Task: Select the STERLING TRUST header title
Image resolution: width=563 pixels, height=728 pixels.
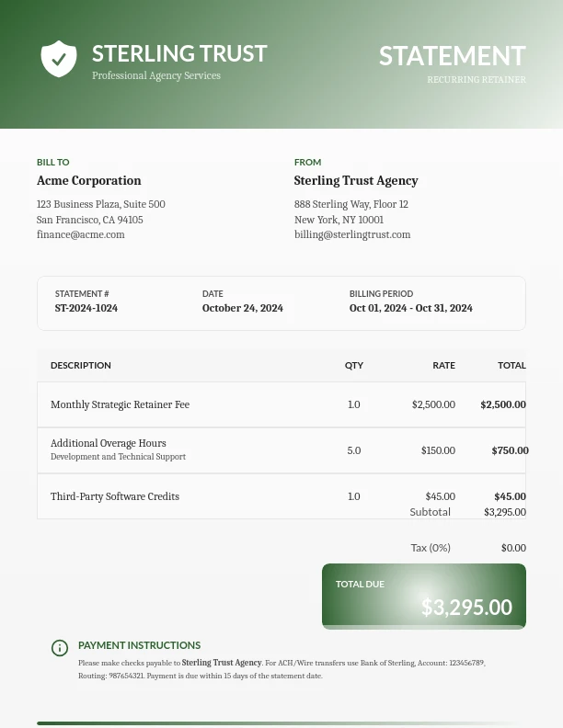Action: [179, 53]
